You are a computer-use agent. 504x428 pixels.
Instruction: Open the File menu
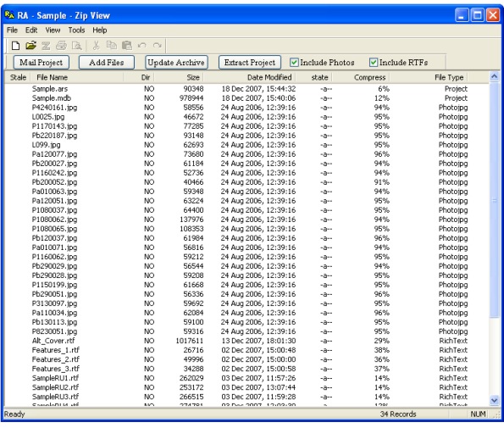(12, 31)
